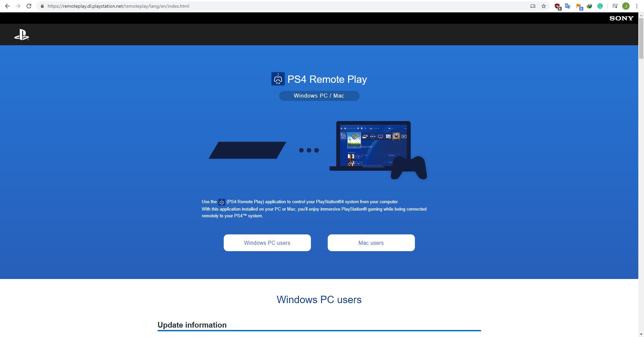The width and height of the screenshot is (644, 337).
Task: Open the uBlock Origin extension
Action: click(x=557, y=6)
